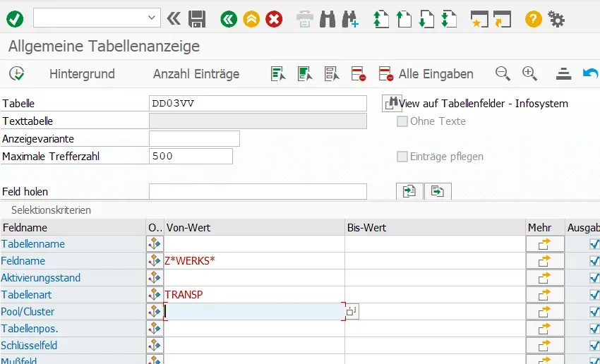This screenshot has height=364, width=600.
Task: Click the green checkmark Enter icon
Action: tap(15, 19)
